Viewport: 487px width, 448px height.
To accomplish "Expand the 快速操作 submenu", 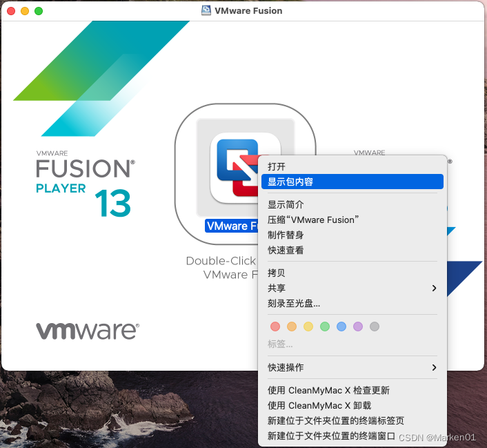I will coord(352,367).
